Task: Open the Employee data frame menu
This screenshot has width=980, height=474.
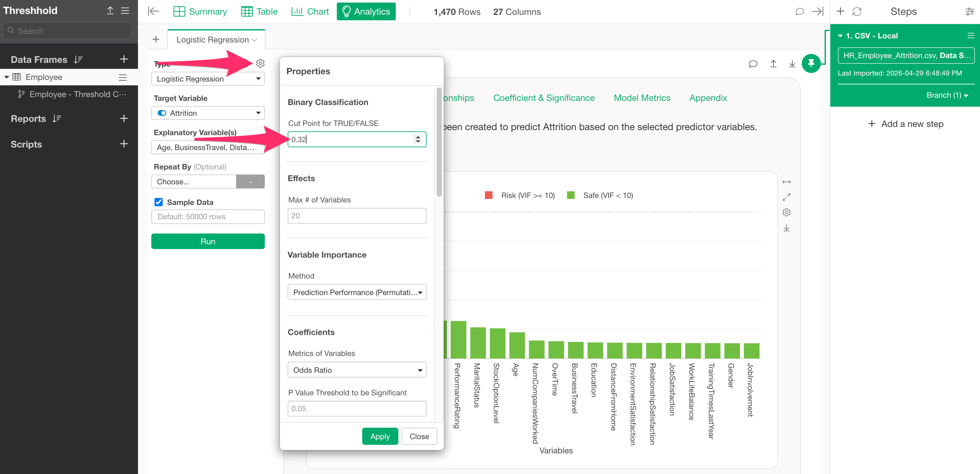Action: click(x=122, y=77)
